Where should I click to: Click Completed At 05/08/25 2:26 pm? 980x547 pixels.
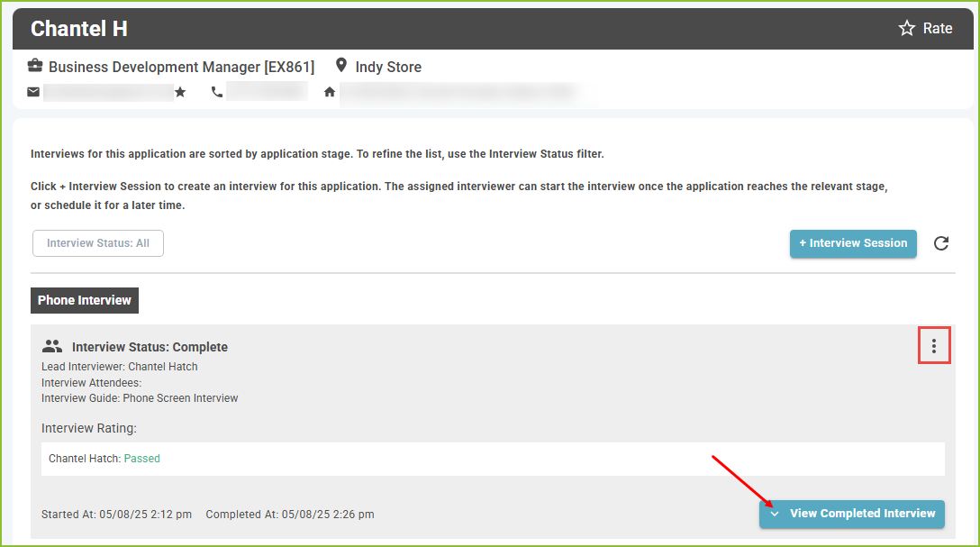pos(290,515)
